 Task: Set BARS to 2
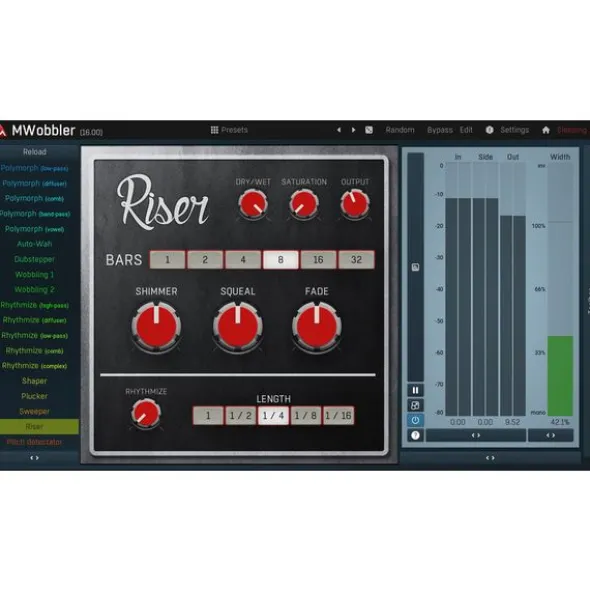click(205, 259)
